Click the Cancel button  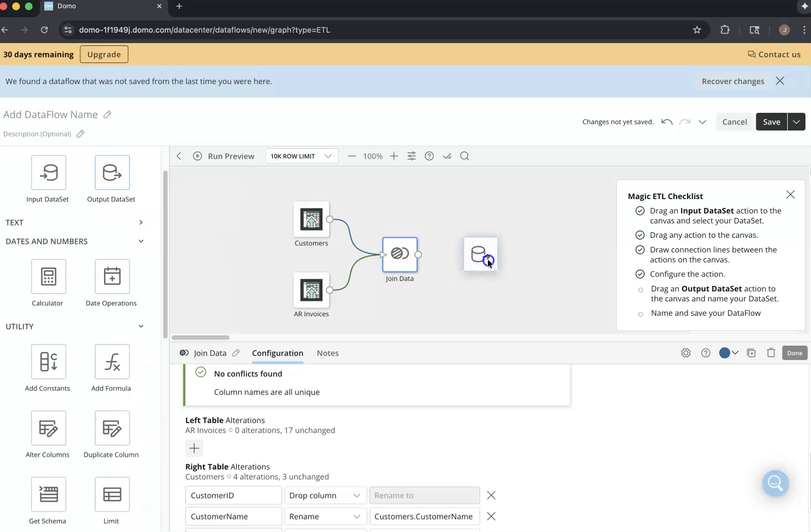[735, 122]
